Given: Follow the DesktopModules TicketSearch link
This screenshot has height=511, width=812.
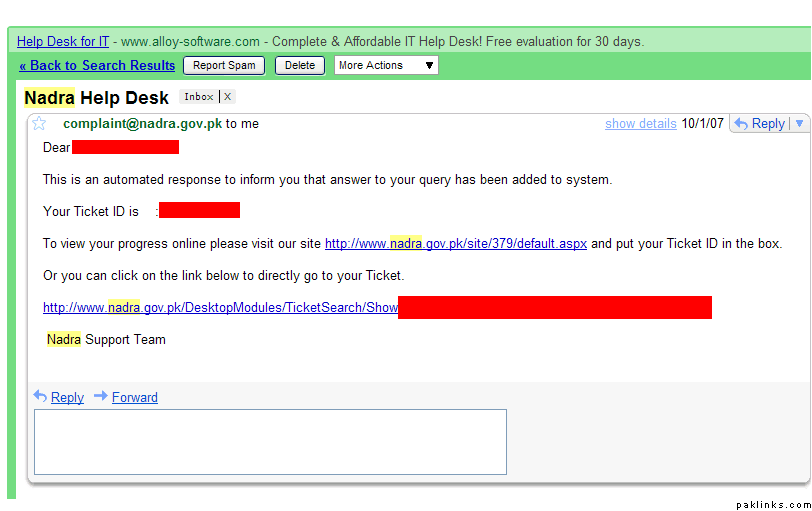Looking at the screenshot, I should (x=220, y=308).
